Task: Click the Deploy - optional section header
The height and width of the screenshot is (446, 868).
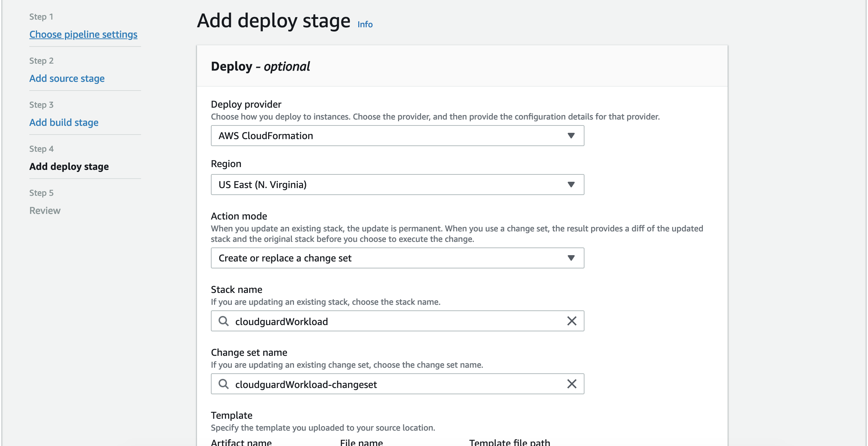Action: (260, 66)
